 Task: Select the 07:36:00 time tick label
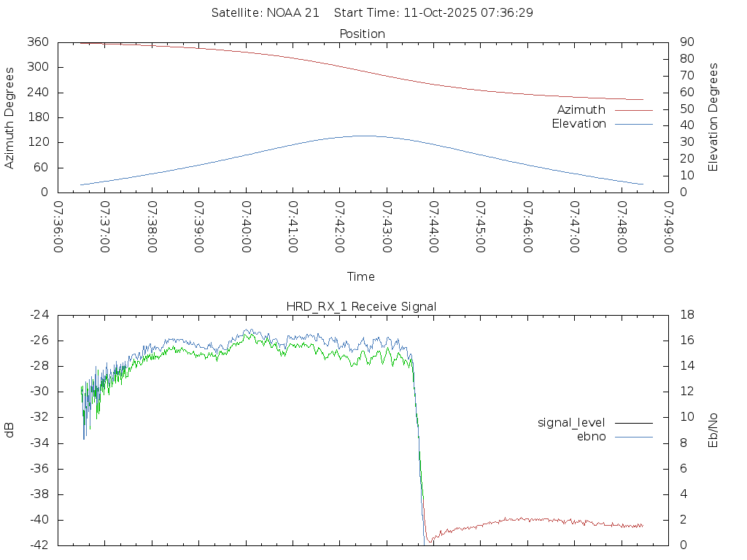(x=58, y=227)
